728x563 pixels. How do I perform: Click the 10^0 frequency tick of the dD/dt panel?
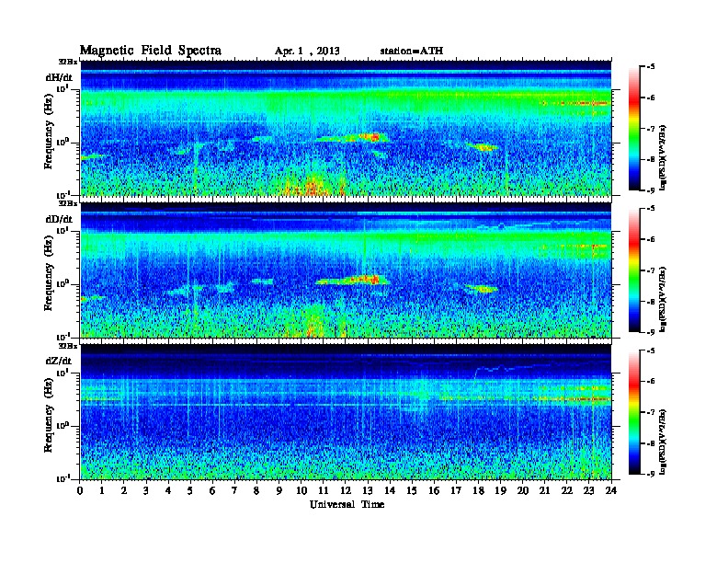coord(63,283)
